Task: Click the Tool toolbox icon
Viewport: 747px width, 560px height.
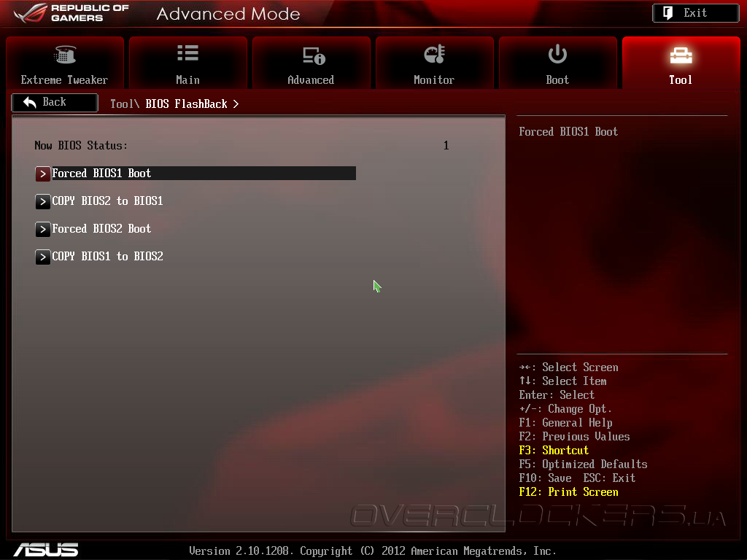Action: [x=681, y=55]
